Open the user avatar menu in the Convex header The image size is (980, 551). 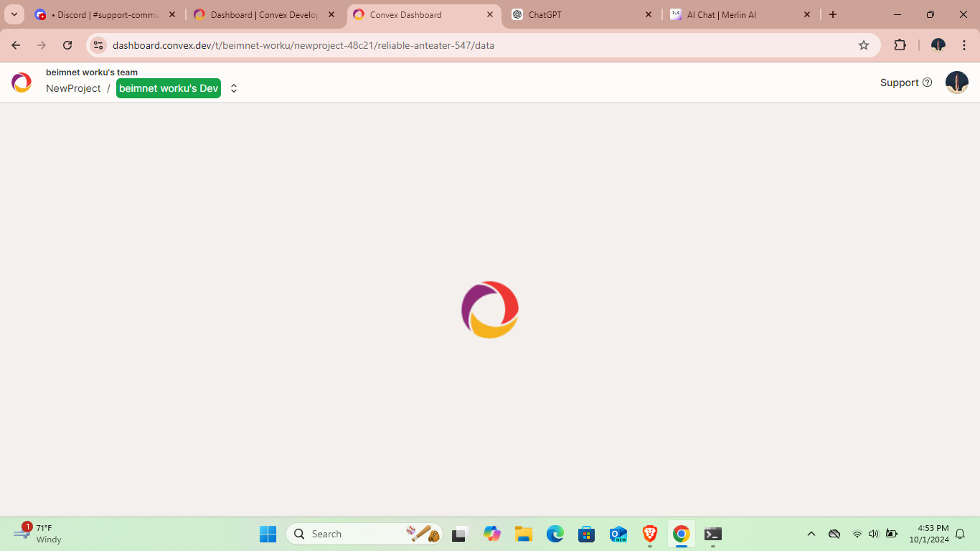pos(957,83)
